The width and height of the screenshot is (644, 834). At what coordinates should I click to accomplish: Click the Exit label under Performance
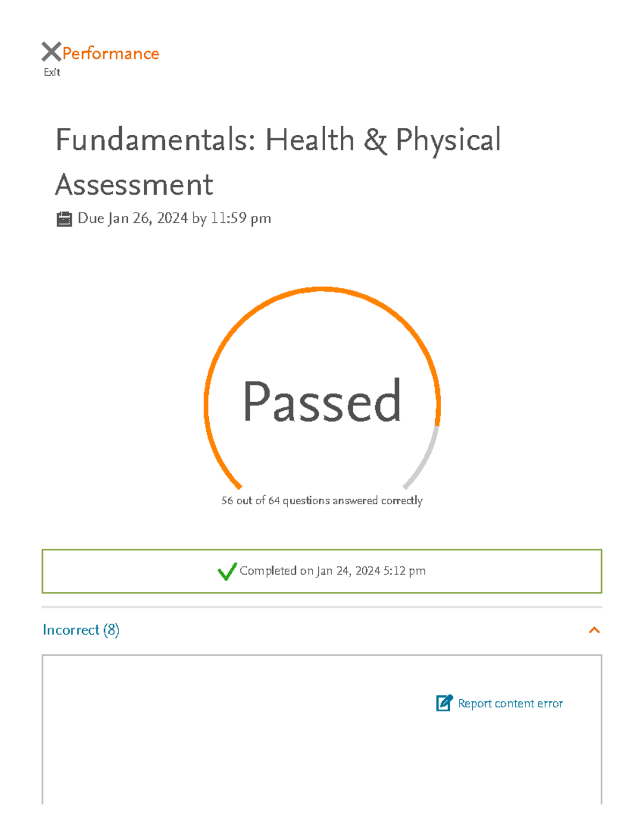[52, 71]
